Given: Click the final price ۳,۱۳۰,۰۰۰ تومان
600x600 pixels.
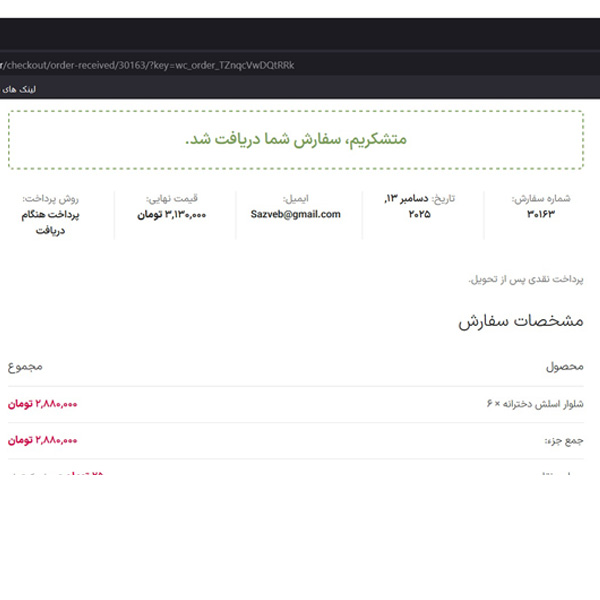Looking at the screenshot, I should click(171, 214).
